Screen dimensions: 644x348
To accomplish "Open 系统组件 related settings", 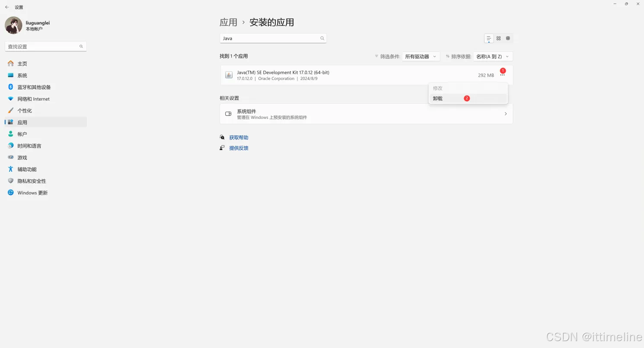I will pos(366,114).
